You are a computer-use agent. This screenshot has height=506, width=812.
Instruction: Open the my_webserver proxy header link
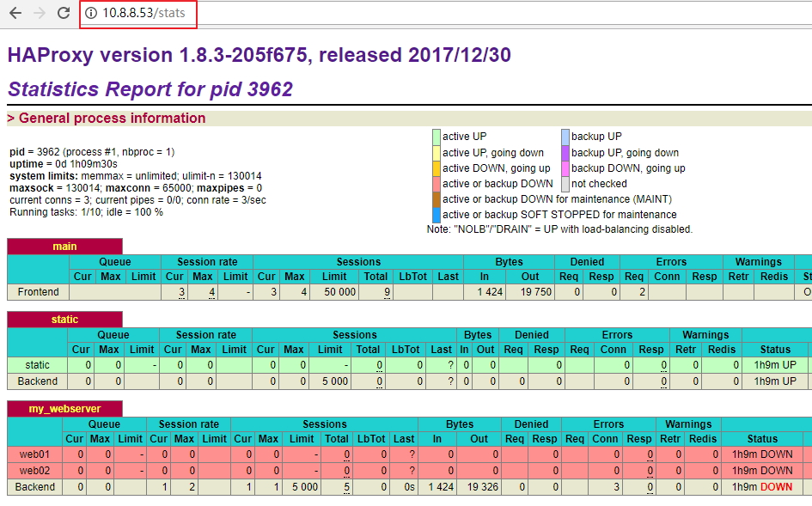pyautogui.click(x=64, y=409)
